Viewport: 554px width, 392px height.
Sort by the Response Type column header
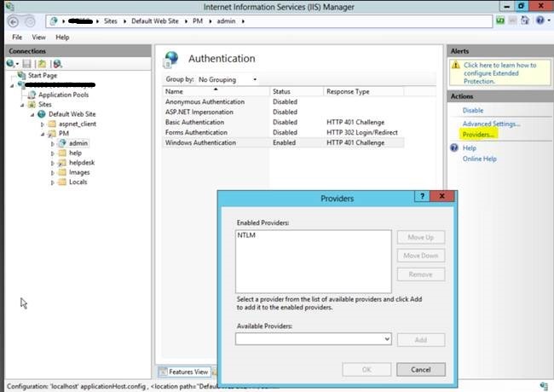click(364, 91)
